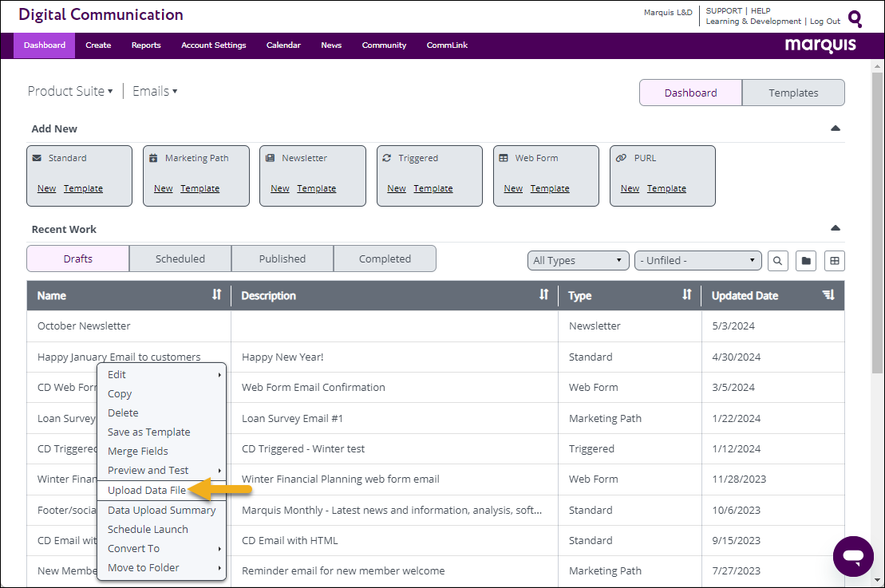Click the SUPPORT link in header
Viewport: 885px width, 588px height.
pyautogui.click(x=724, y=10)
